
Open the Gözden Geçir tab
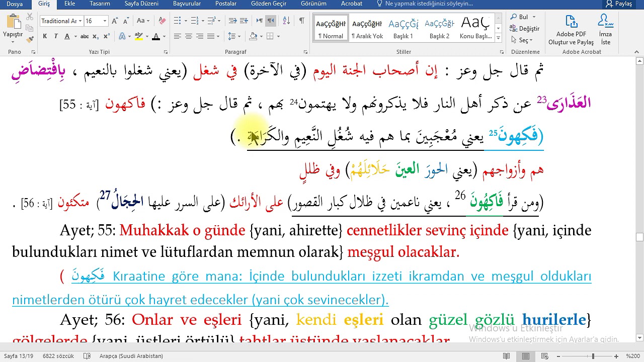pyautogui.click(x=269, y=4)
